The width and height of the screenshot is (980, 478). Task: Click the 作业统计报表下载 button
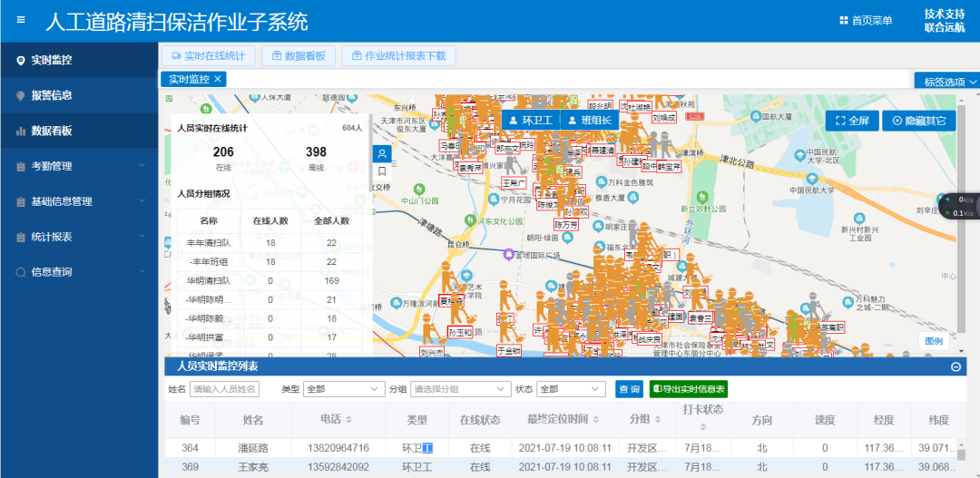point(398,55)
